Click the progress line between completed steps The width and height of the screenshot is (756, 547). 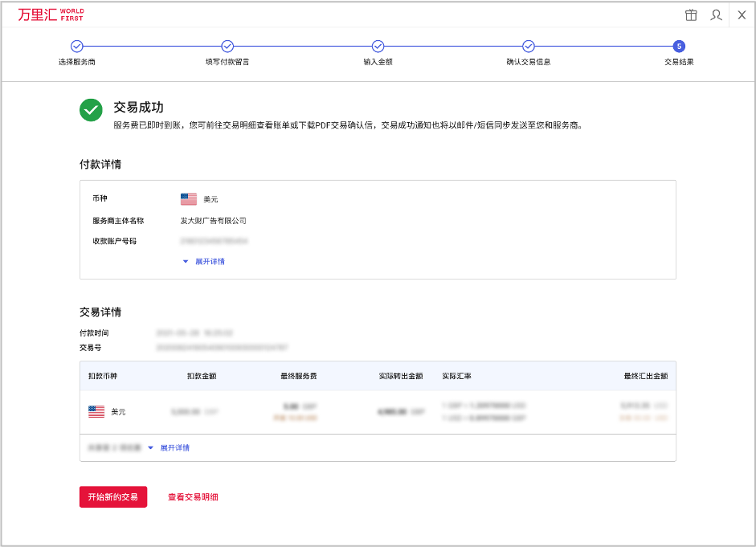(153, 47)
